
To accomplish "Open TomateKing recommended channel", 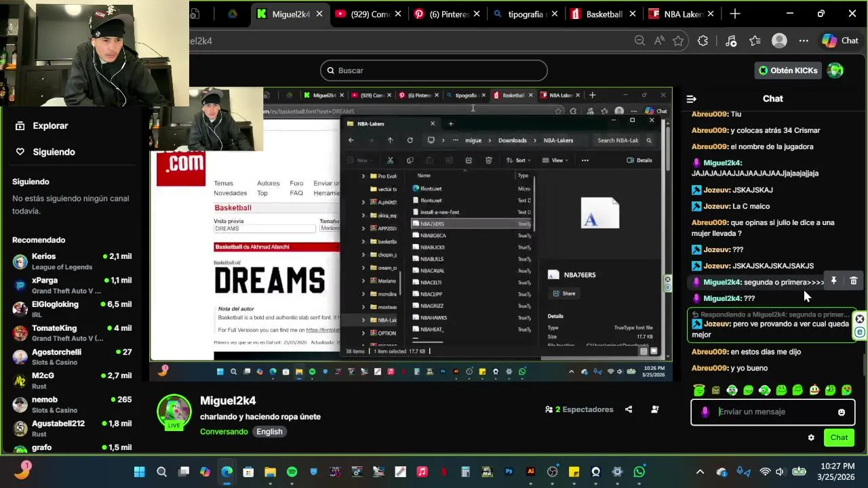I will (x=72, y=333).
